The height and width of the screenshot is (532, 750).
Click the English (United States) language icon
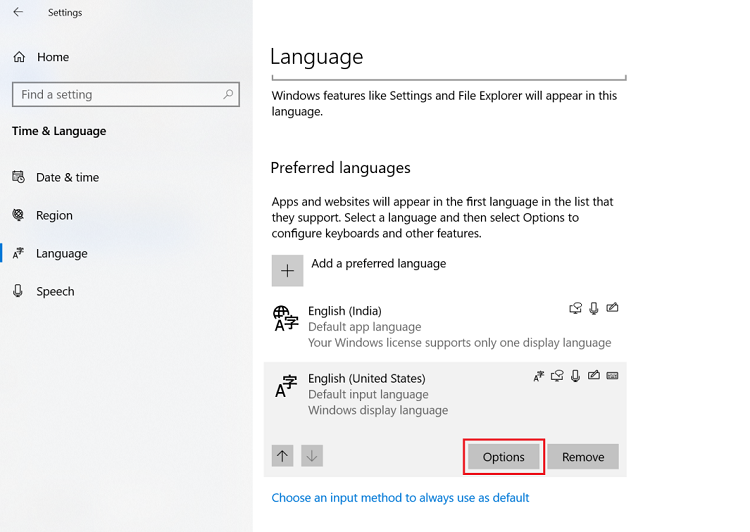point(286,387)
